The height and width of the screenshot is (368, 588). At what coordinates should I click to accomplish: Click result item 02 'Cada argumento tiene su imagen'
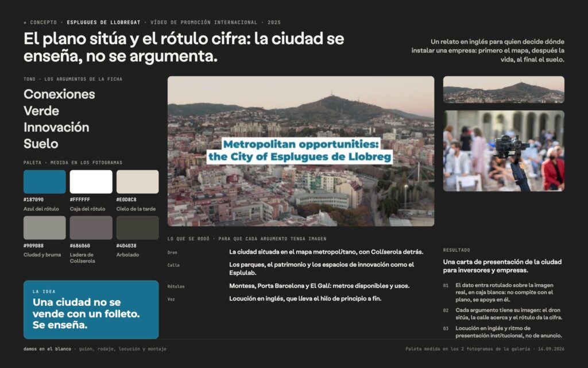pos(503,314)
